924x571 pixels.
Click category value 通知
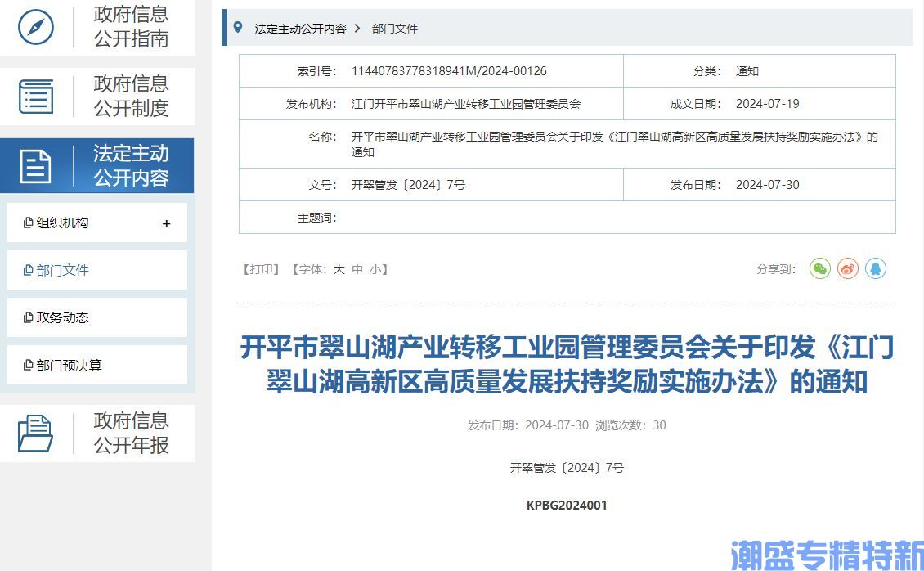[747, 71]
